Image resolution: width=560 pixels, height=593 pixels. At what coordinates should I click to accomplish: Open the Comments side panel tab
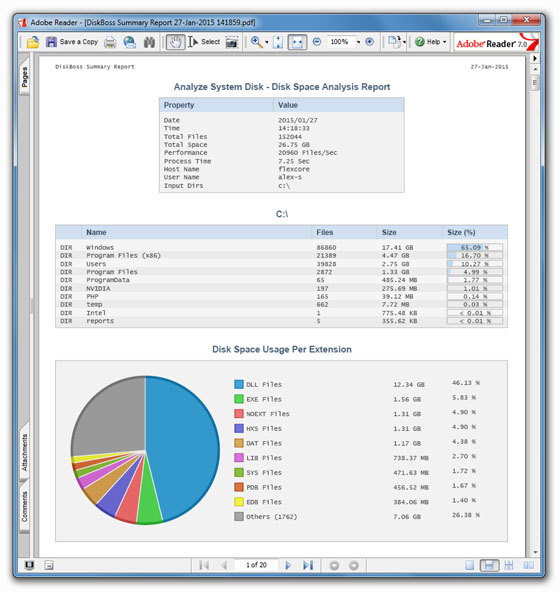tap(24, 507)
